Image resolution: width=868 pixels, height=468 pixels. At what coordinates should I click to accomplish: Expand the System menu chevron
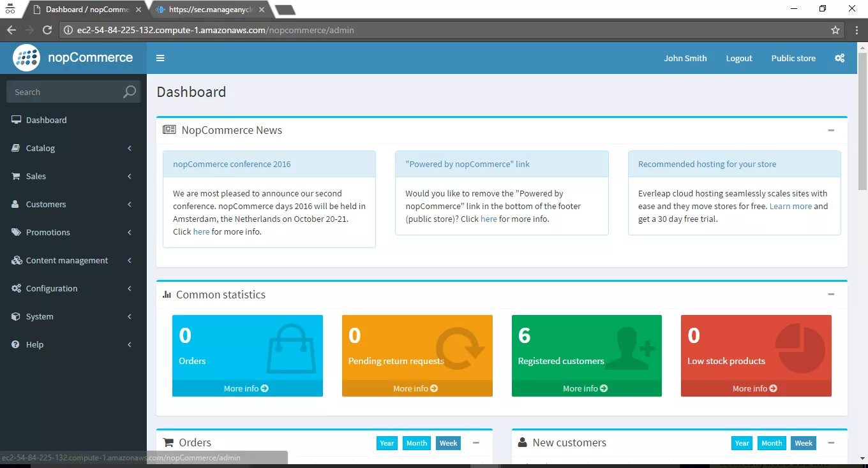point(130,316)
